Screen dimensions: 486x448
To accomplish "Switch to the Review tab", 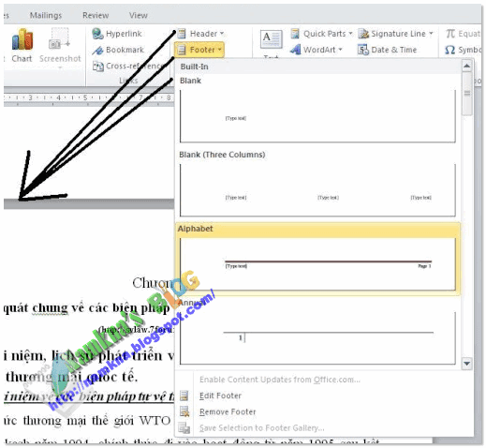I will click(x=96, y=15).
